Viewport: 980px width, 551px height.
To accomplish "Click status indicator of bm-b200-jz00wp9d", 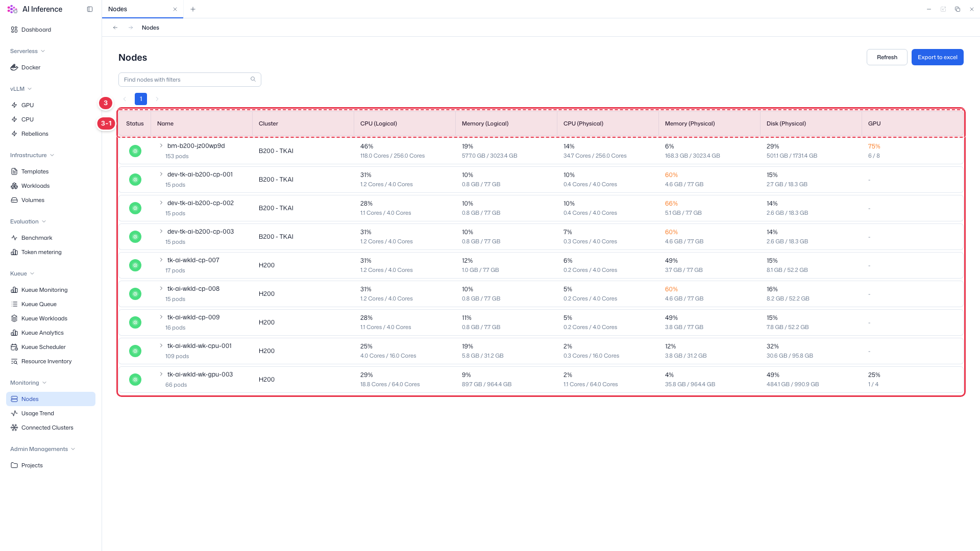I will (x=135, y=151).
